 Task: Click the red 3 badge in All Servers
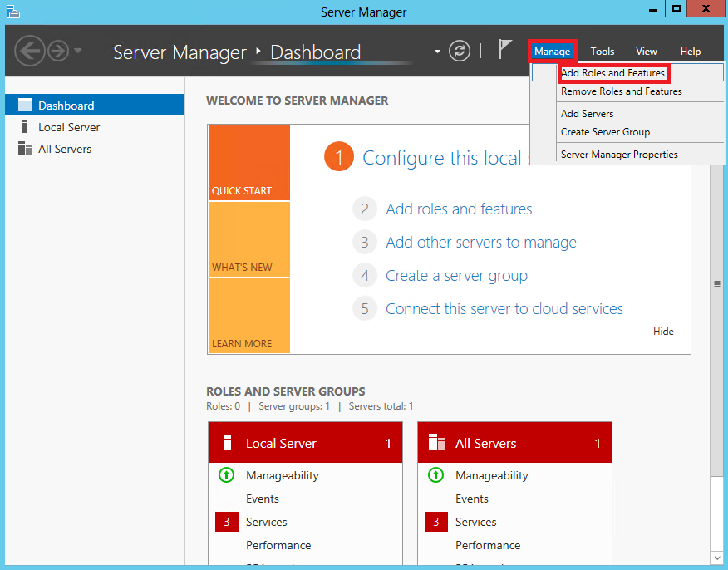436,522
